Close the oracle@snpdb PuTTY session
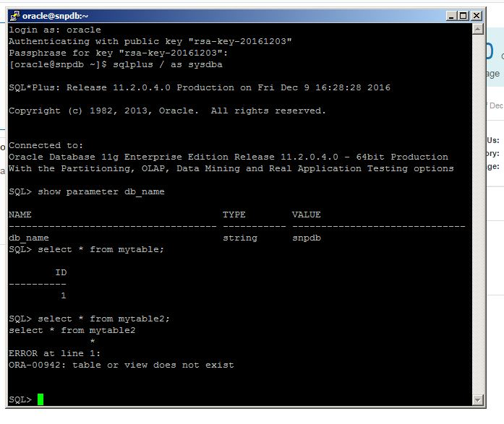The height and width of the screenshot is (424, 504). point(477,15)
